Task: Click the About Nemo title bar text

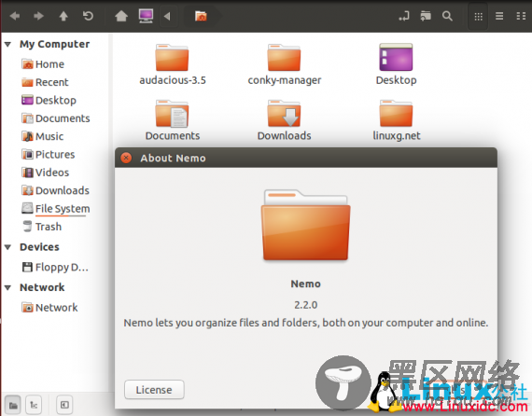Action: pos(173,158)
